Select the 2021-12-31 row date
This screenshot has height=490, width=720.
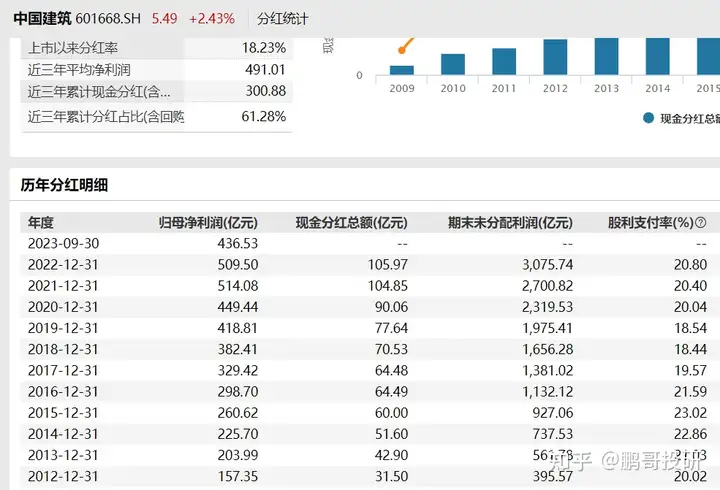point(63,286)
